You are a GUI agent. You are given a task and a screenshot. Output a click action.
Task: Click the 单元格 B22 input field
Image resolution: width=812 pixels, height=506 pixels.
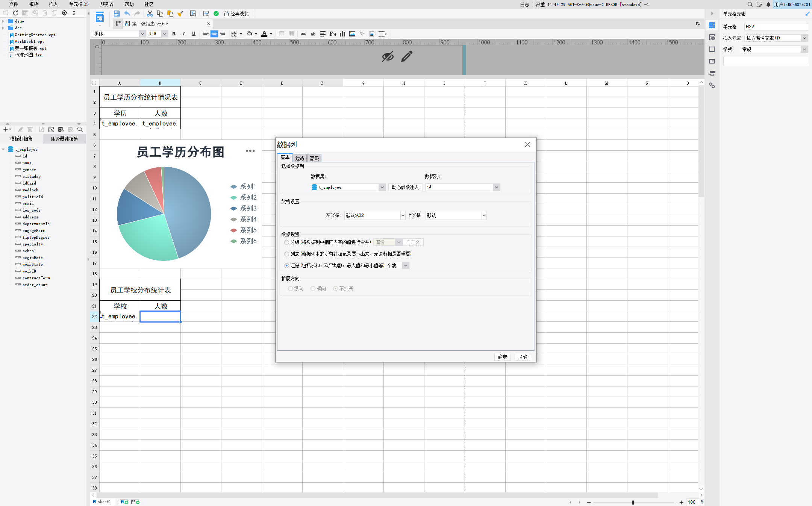tap(776, 27)
